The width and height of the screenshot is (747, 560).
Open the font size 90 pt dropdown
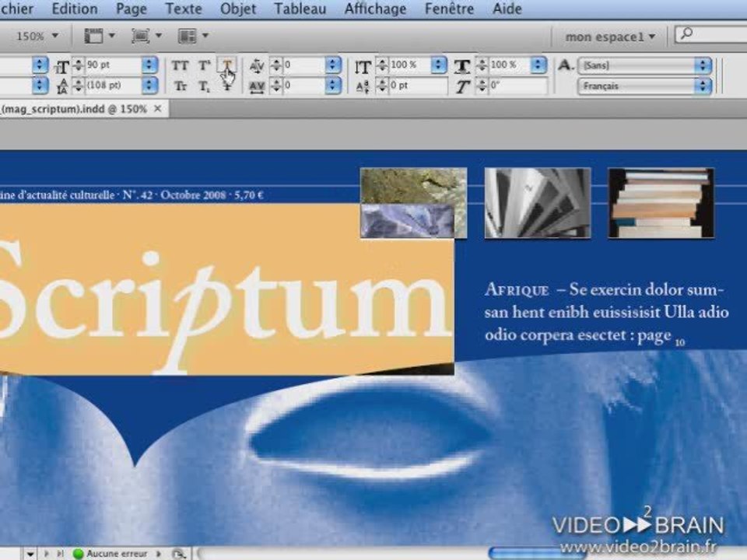[149, 65]
